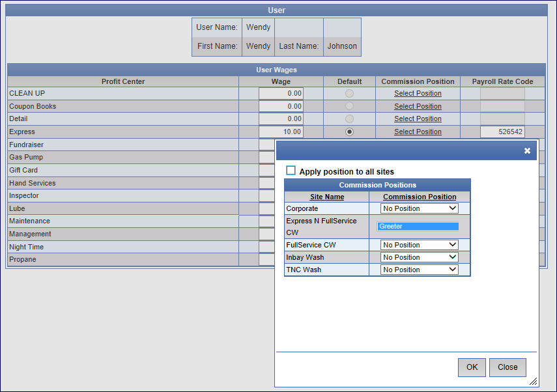Select the CLEAN UP default radio button
This screenshot has width=557, height=392.
(x=349, y=93)
